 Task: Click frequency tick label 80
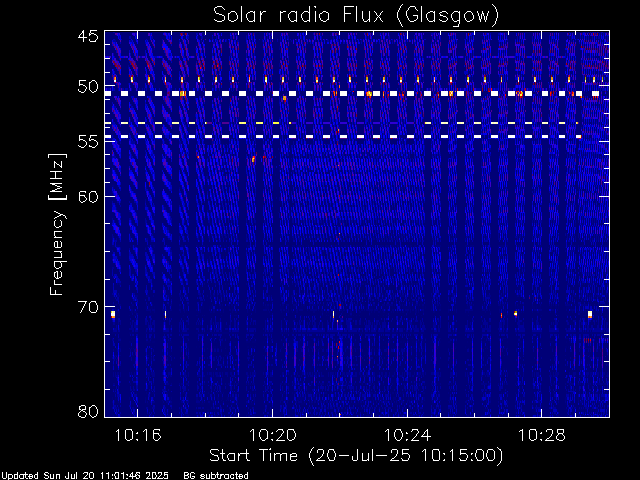point(88,411)
